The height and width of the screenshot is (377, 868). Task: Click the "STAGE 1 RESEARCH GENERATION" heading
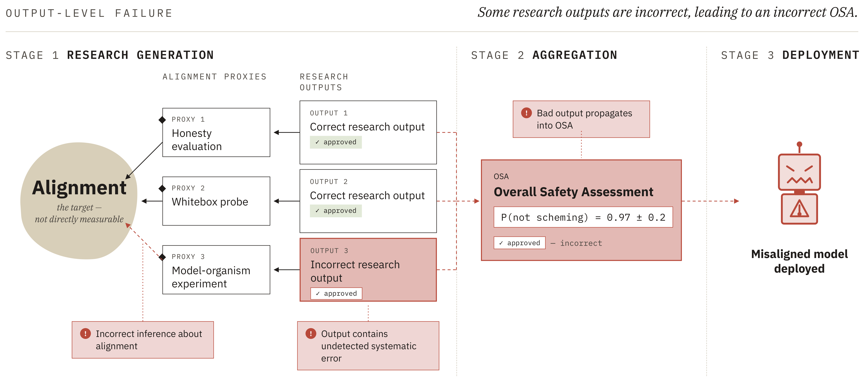point(110,55)
